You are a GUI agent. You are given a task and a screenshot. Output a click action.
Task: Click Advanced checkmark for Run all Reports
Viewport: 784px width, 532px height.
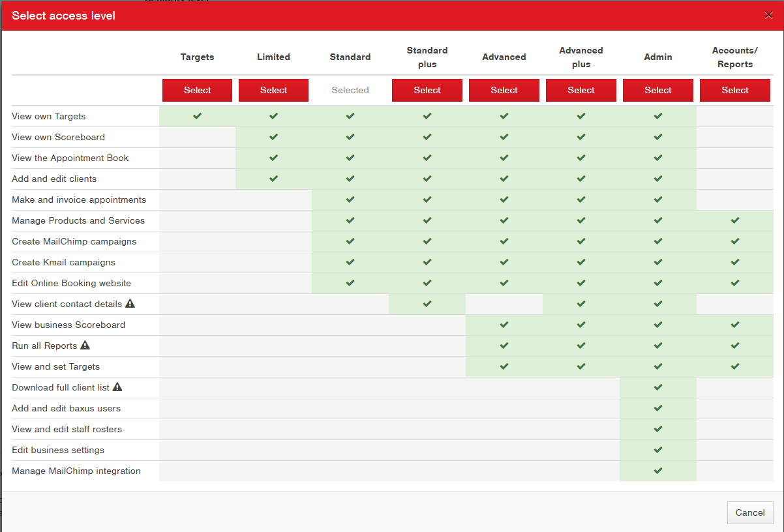tap(504, 346)
